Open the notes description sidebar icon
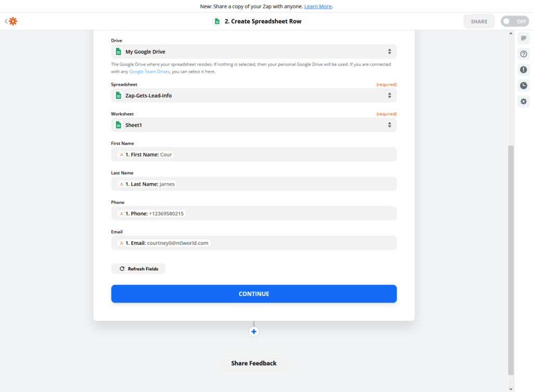The width and height of the screenshot is (533, 392). [524, 38]
